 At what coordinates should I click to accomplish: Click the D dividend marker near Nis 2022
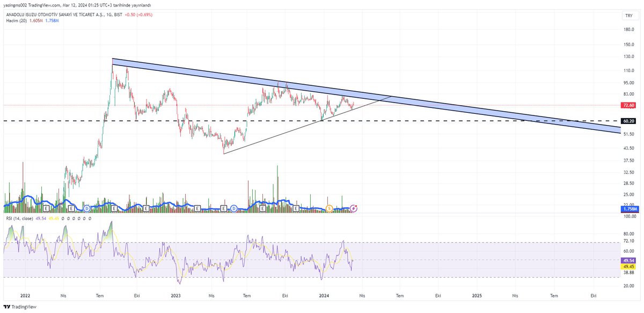click(86, 208)
